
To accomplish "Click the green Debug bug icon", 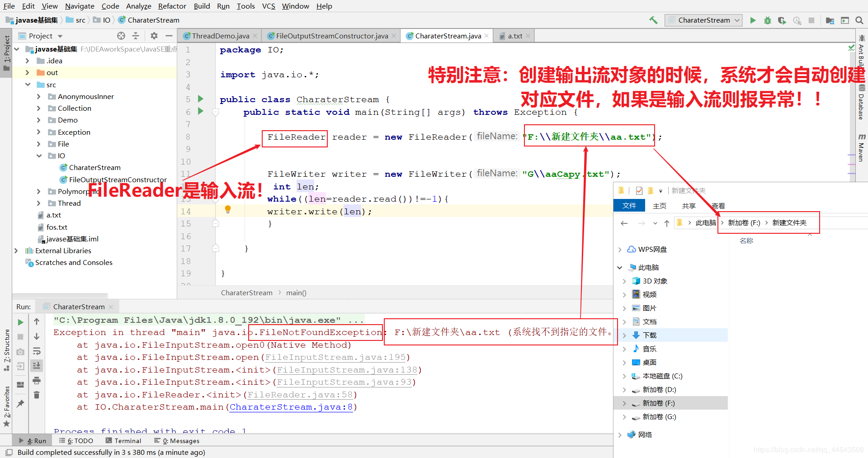I will pyautogui.click(x=767, y=20).
